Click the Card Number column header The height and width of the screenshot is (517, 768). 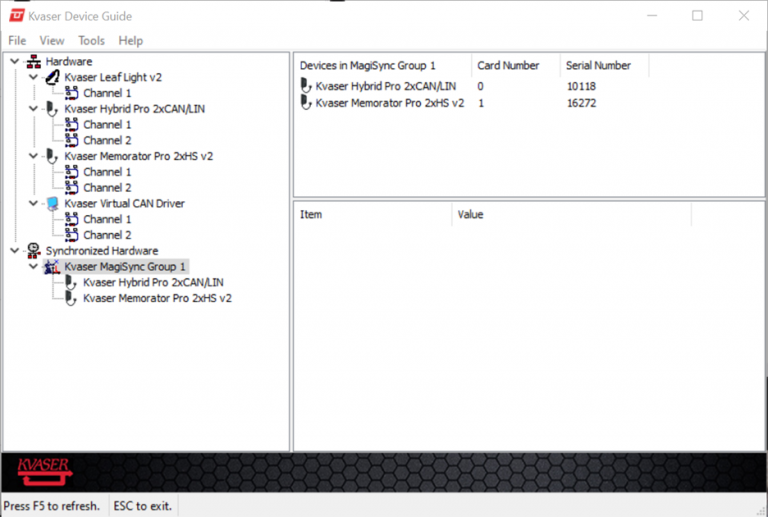click(508, 65)
